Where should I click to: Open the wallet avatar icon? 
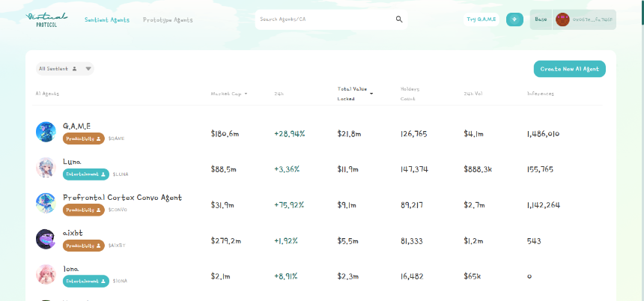(562, 19)
